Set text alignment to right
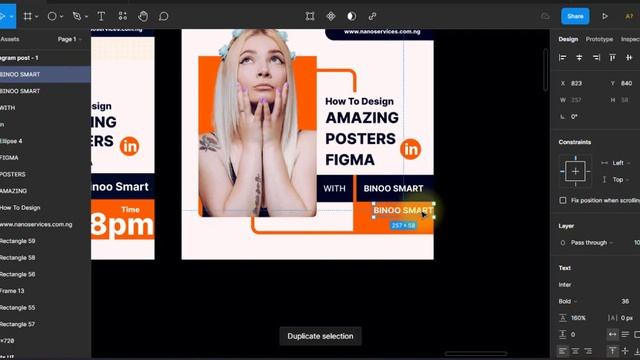The height and width of the screenshot is (360, 640). pyautogui.click(x=588, y=351)
